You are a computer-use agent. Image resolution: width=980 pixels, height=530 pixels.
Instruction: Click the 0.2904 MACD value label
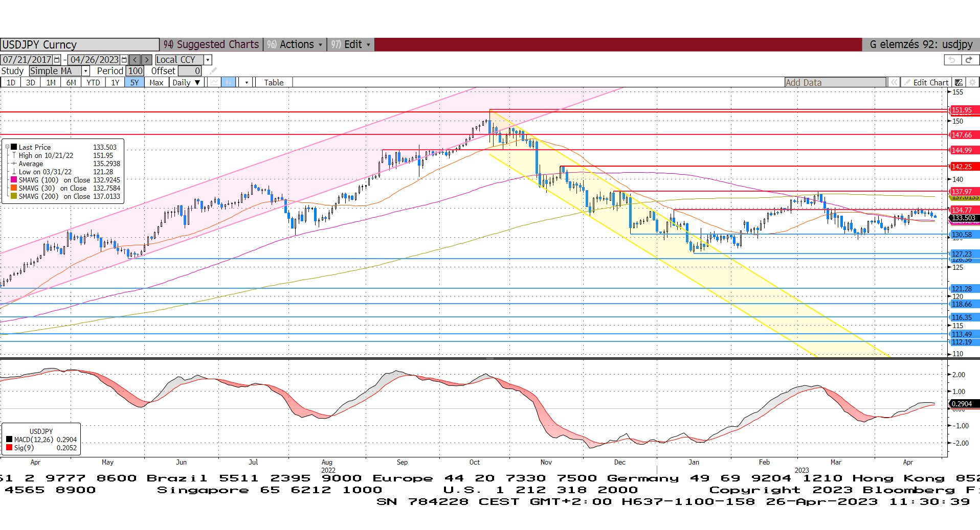pos(964,404)
